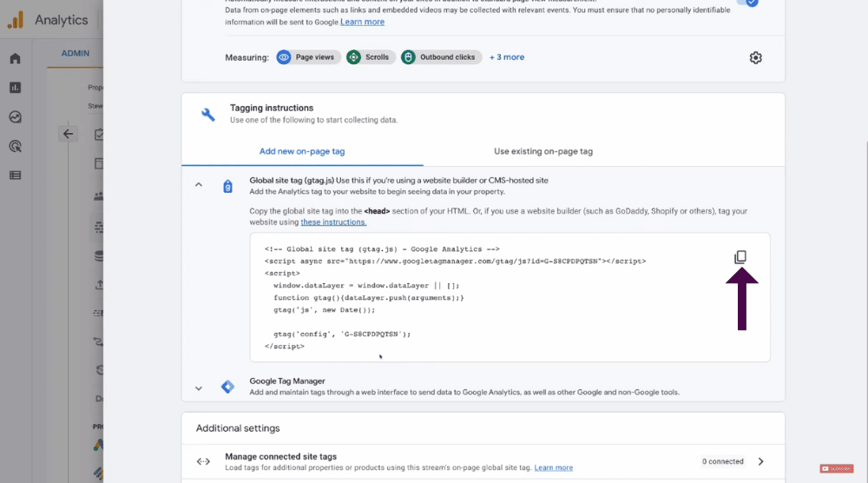868x483 pixels.
Task: Switch to Use existing on-page tag tab
Action: click(543, 151)
